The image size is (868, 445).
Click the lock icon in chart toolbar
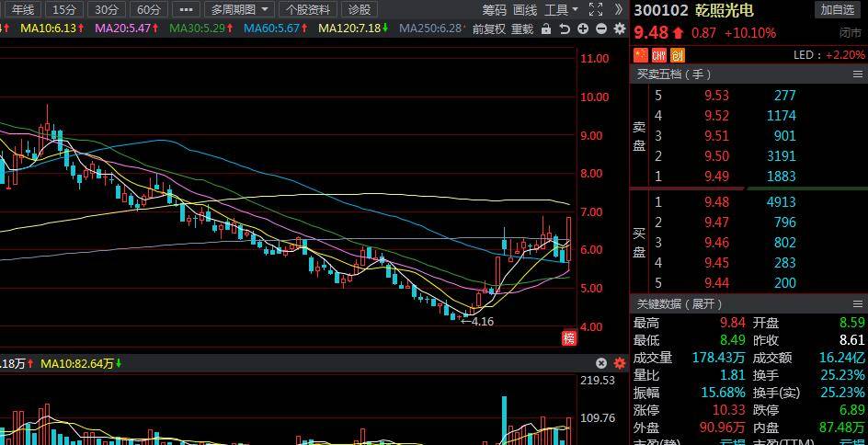[546, 29]
